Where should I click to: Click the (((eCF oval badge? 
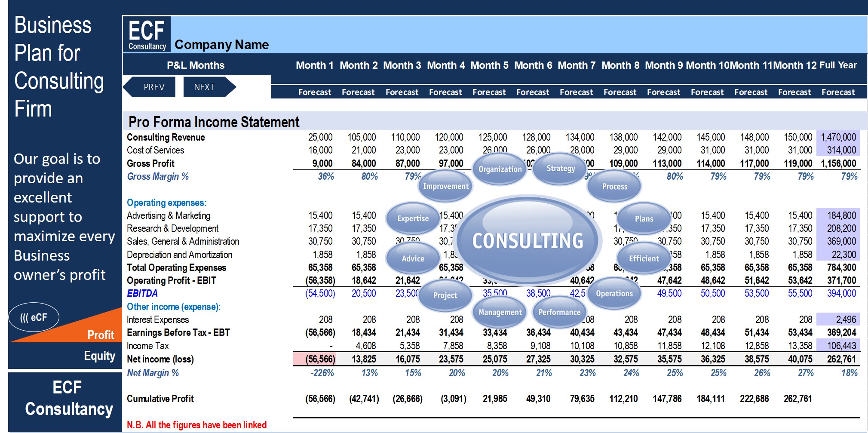34,317
